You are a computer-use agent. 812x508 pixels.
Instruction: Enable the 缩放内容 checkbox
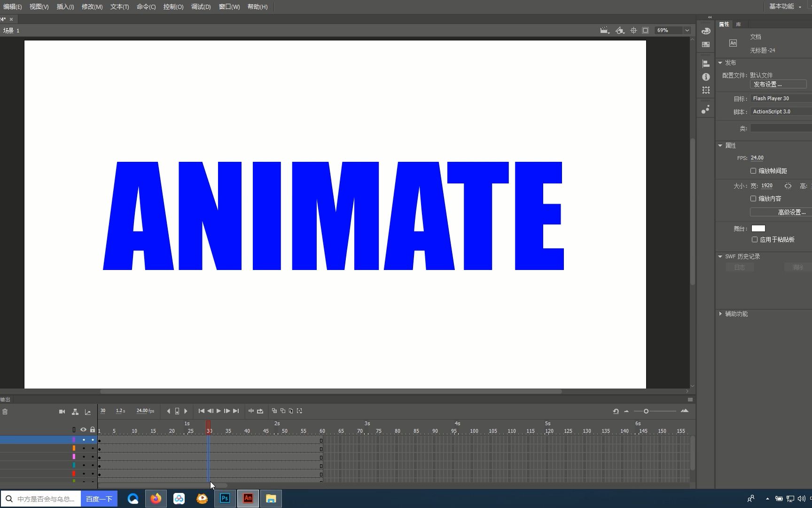(753, 198)
